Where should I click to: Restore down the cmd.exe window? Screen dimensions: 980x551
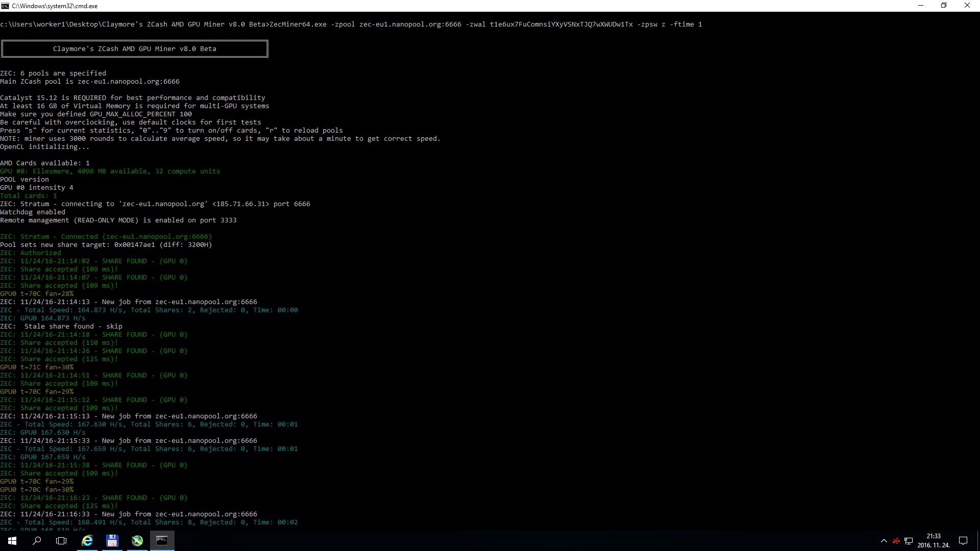944,6
